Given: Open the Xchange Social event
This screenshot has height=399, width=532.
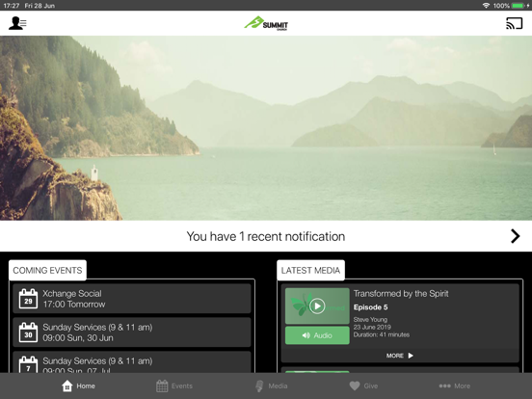Looking at the screenshot, I should point(132,299).
